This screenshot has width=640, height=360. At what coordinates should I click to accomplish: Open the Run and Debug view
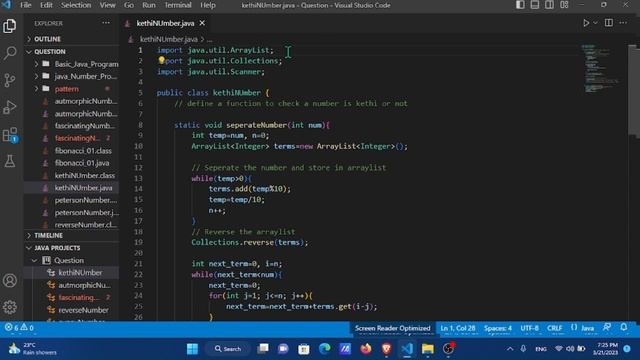(9, 107)
